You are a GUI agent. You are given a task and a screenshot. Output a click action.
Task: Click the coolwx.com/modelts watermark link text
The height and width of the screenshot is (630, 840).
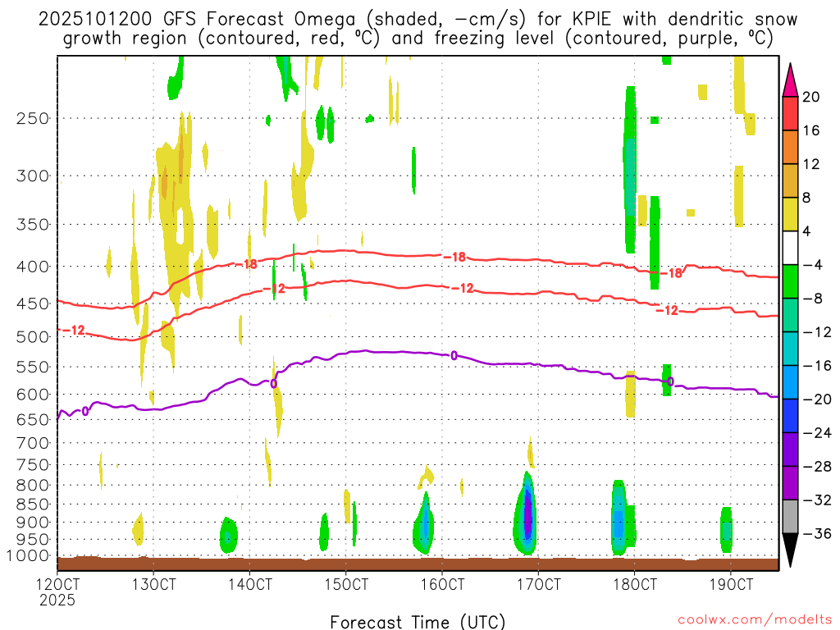click(755, 620)
